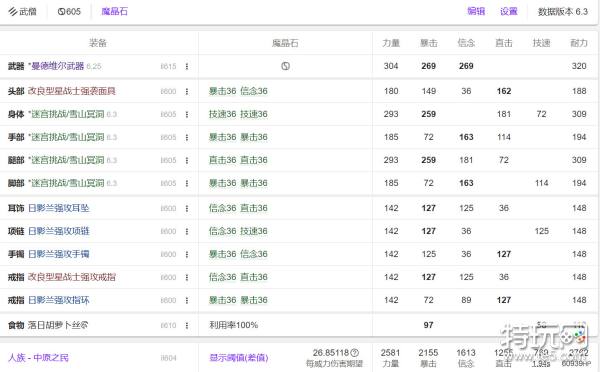Open 编辑 in top bar

[476, 11]
